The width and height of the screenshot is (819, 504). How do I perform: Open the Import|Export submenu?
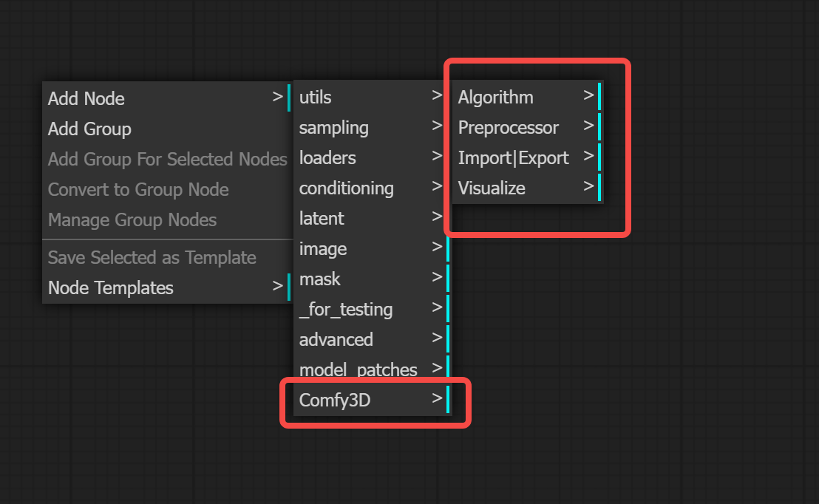pyautogui.click(x=528, y=157)
